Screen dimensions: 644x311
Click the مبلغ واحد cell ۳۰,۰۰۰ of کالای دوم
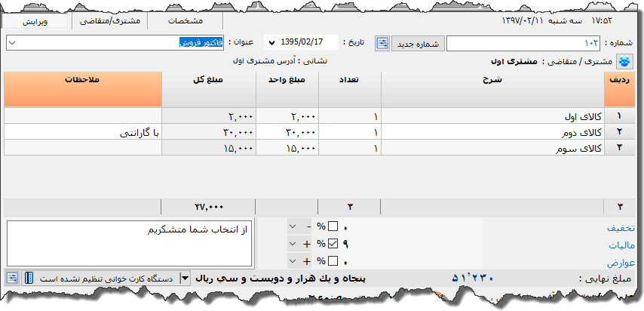point(287,132)
